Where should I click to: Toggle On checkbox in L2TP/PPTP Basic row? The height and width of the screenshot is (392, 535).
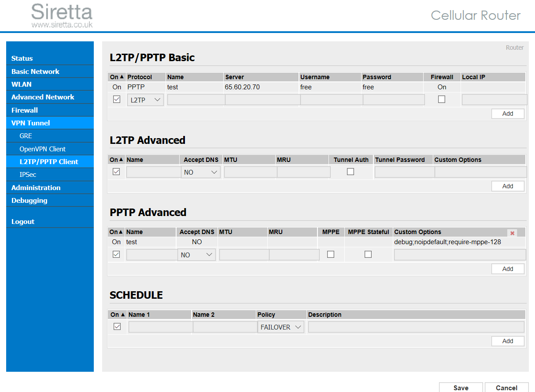117,99
